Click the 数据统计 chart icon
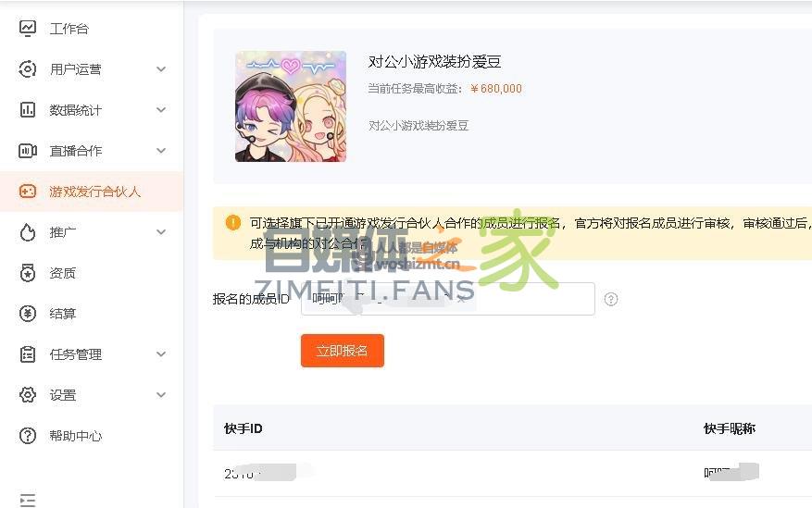Image resolution: width=812 pixels, height=508 pixels. pos(28,110)
